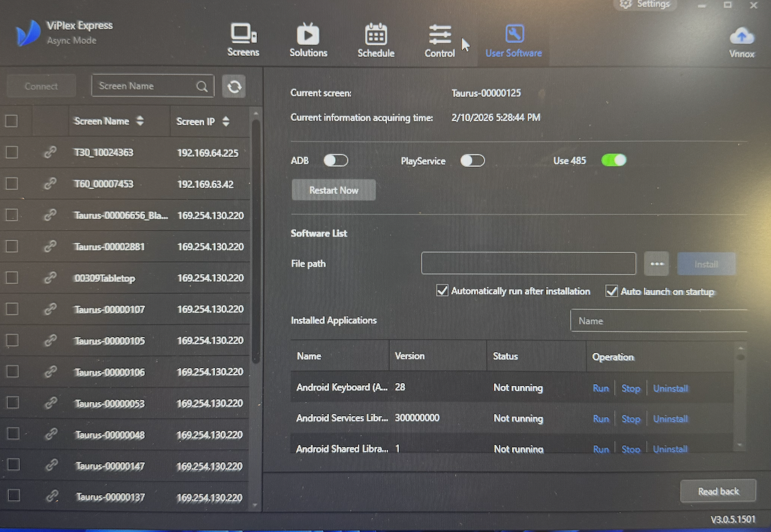The image size is (771, 532).
Task: Open the Schedule calendar icon
Action: click(x=376, y=35)
